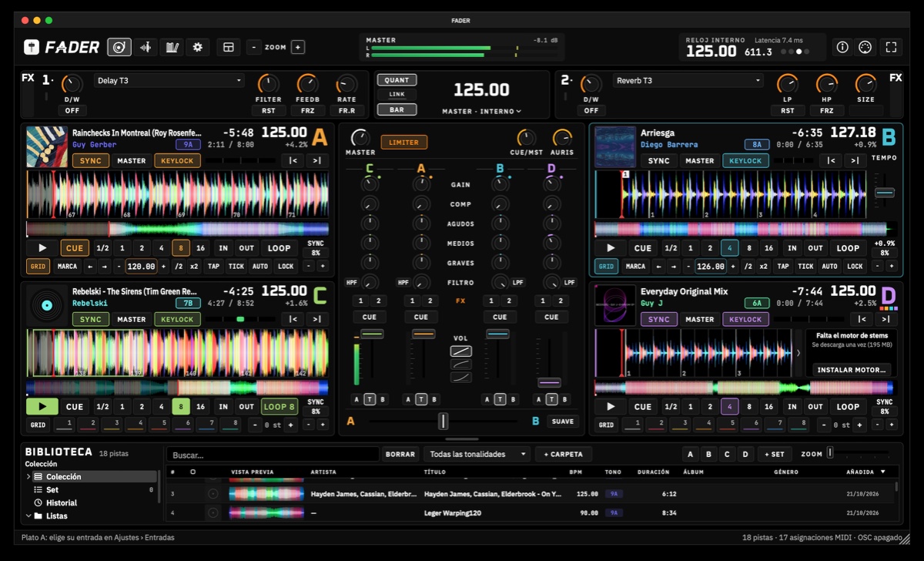
Task: Switch to the turntable decks view icon
Action: click(x=119, y=47)
